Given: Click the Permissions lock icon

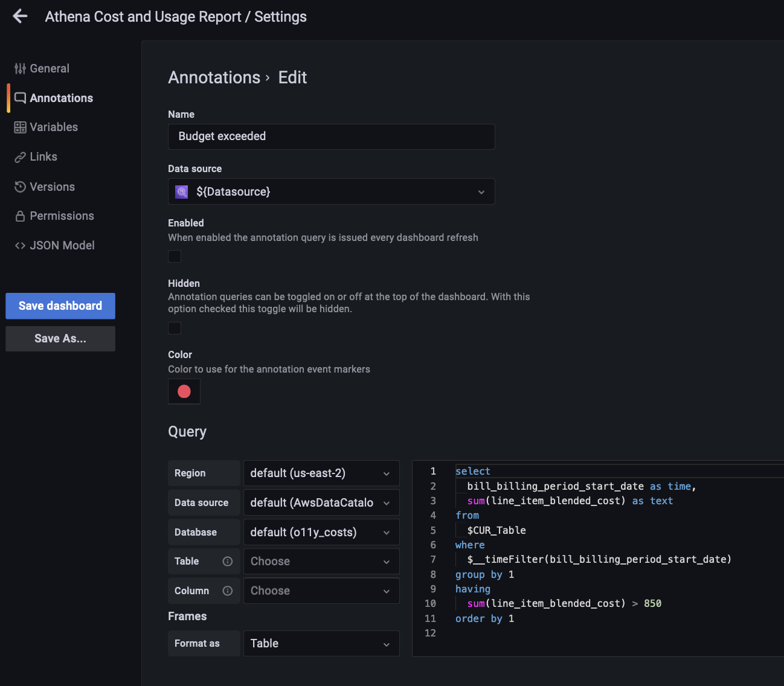Looking at the screenshot, I should (x=20, y=216).
